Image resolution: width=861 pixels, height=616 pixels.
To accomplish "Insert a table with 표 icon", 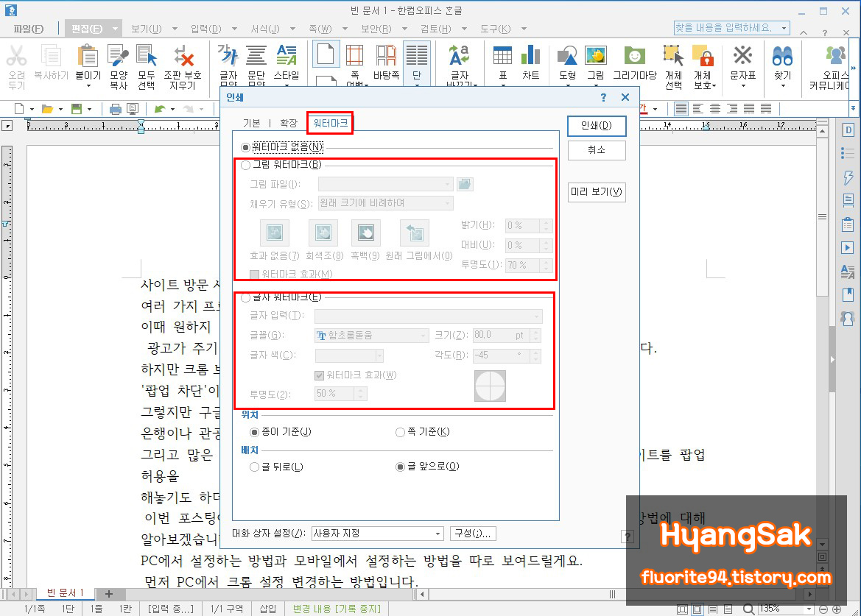I will [502, 56].
